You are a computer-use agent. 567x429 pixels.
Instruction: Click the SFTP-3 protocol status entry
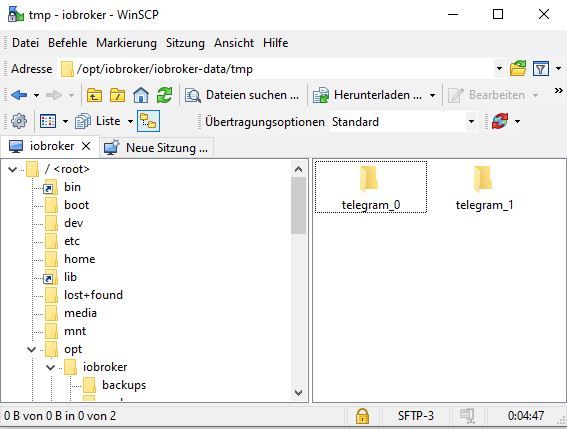tap(415, 416)
